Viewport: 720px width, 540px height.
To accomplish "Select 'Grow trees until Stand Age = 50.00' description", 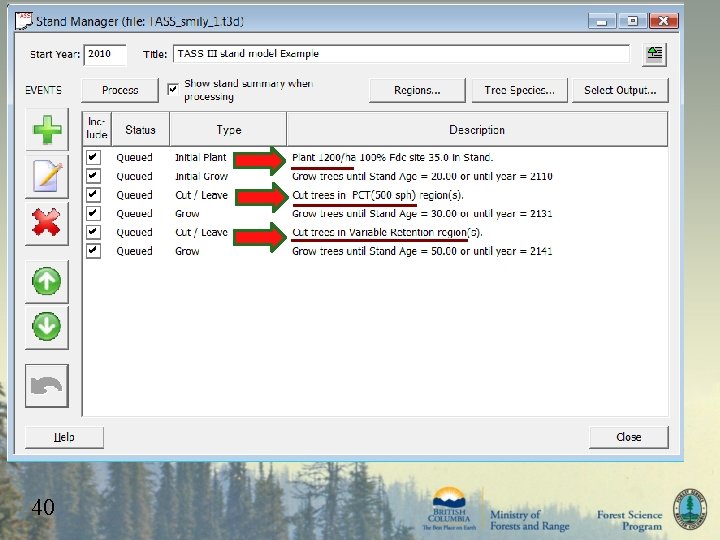I will coord(422,251).
